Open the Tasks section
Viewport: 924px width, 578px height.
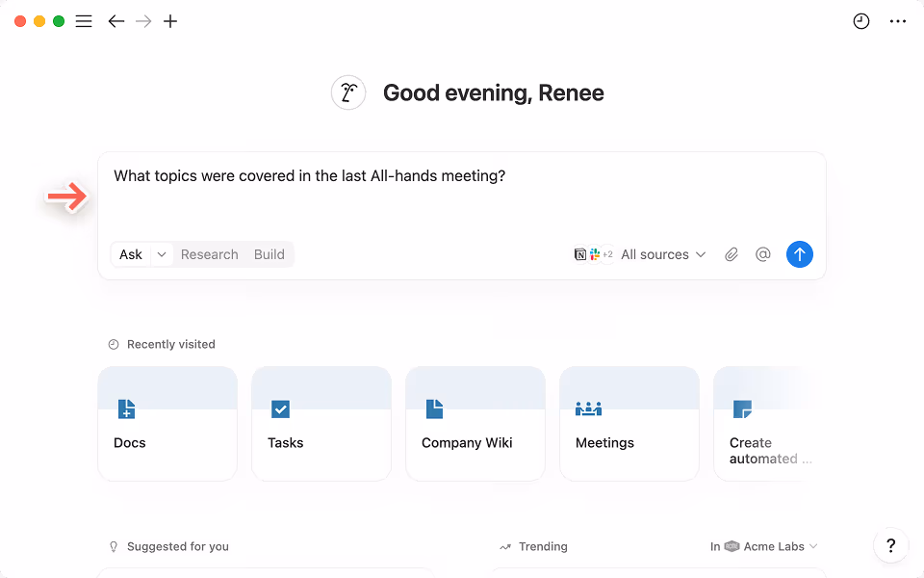[x=321, y=424]
